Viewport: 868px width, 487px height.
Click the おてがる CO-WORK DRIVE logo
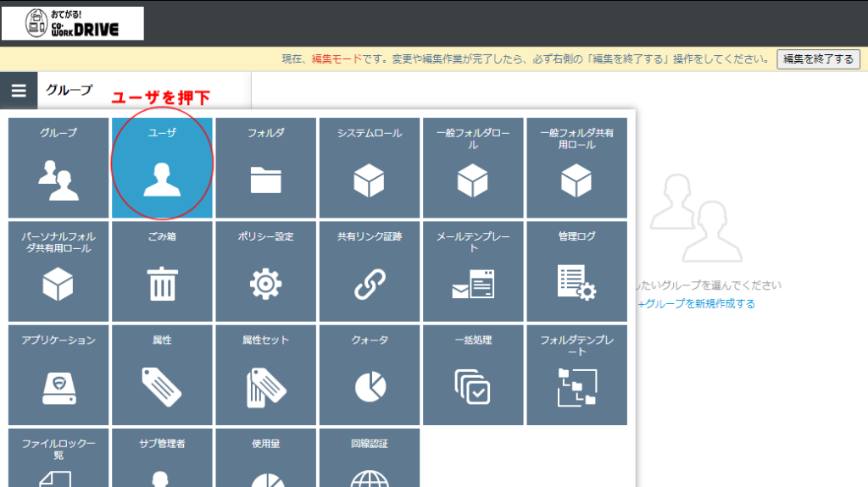click(x=73, y=23)
